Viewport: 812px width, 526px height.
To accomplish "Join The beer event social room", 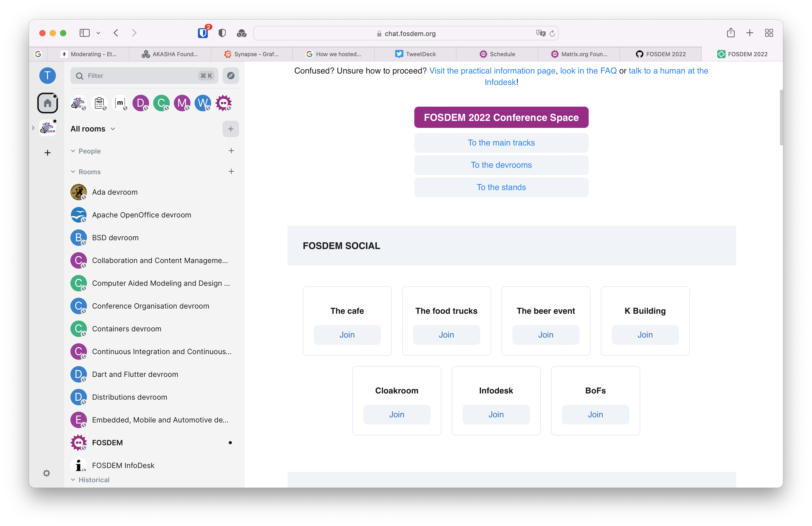I will pyautogui.click(x=545, y=334).
